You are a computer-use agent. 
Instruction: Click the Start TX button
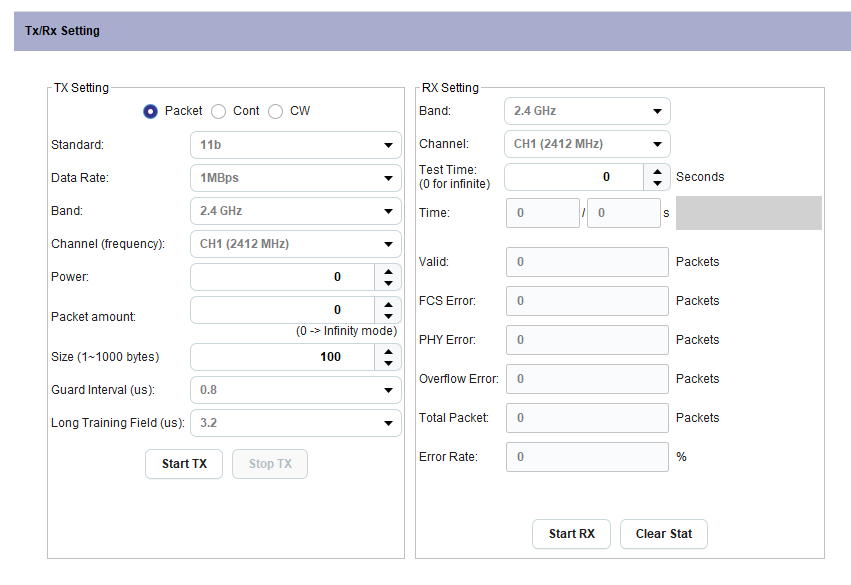tap(184, 464)
